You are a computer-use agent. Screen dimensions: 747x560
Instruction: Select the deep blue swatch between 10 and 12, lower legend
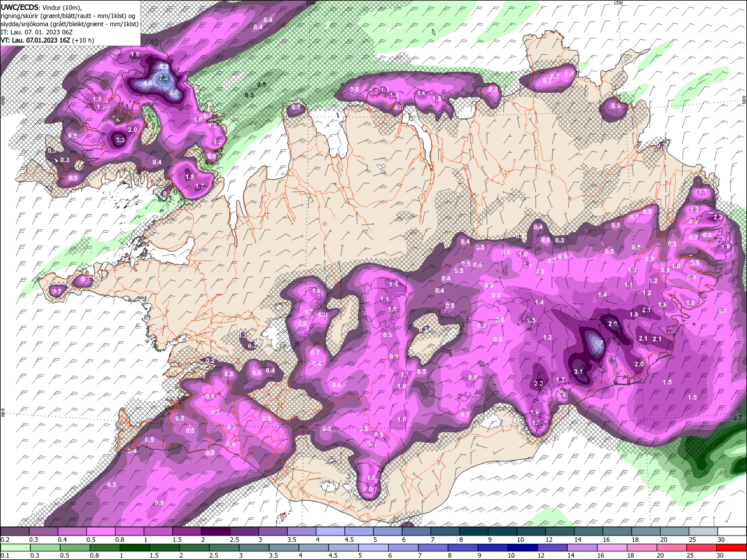coord(522,548)
